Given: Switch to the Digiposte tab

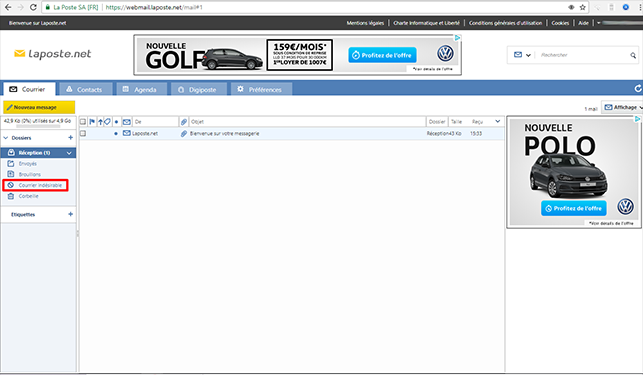Looking at the screenshot, I should pos(199,89).
